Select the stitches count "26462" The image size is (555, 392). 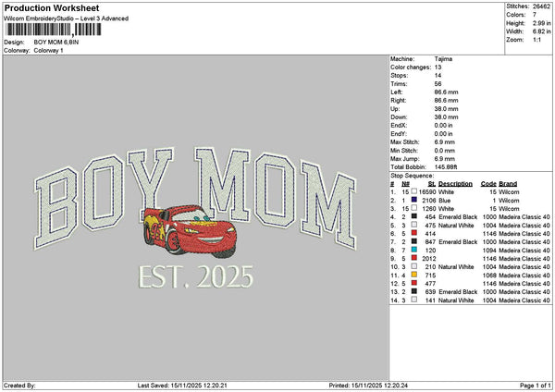tap(541, 6)
